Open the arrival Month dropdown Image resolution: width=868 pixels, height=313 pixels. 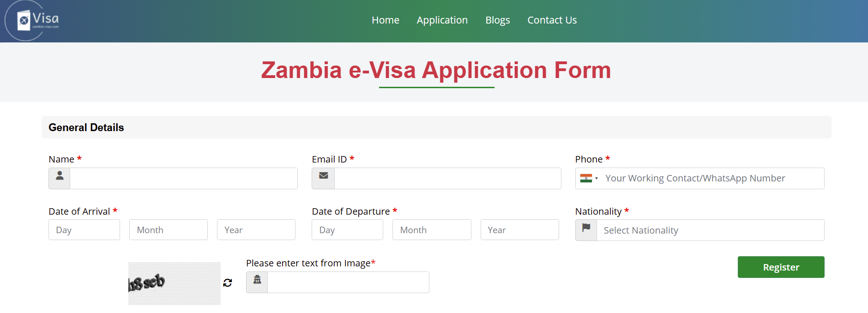pyautogui.click(x=168, y=230)
